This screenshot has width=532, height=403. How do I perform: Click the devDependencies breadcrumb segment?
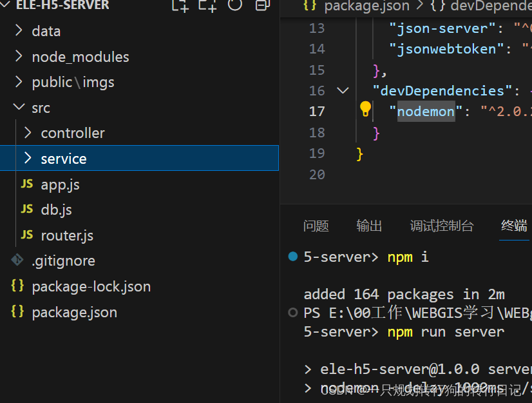pos(481,6)
